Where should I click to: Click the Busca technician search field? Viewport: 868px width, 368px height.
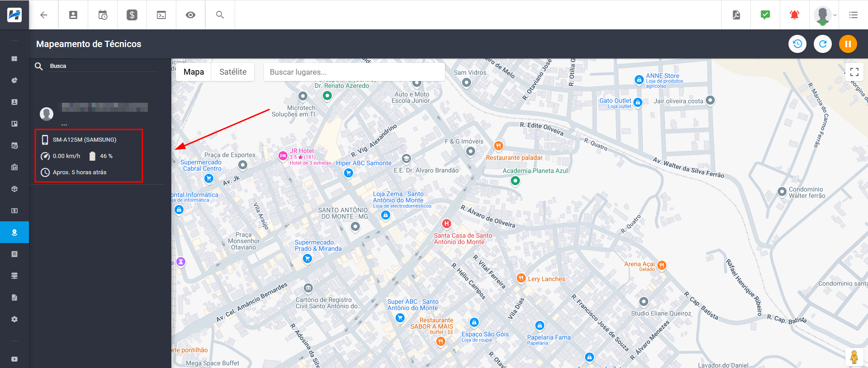[103, 66]
